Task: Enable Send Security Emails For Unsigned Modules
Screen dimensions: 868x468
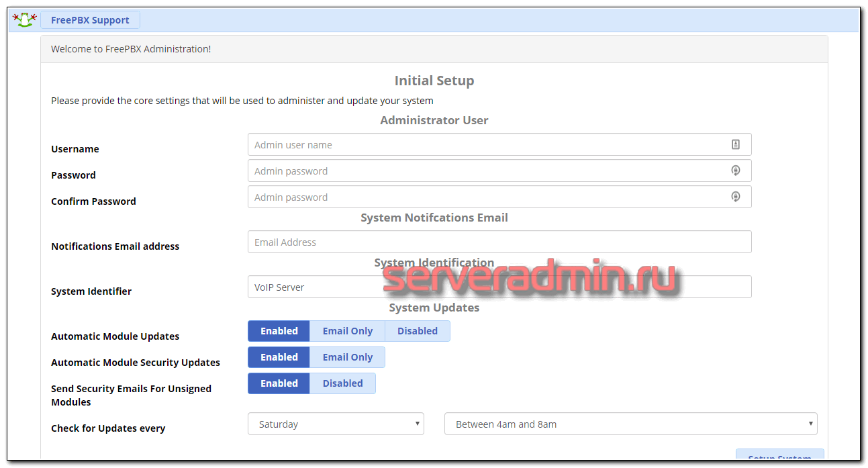Action: pyautogui.click(x=279, y=383)
